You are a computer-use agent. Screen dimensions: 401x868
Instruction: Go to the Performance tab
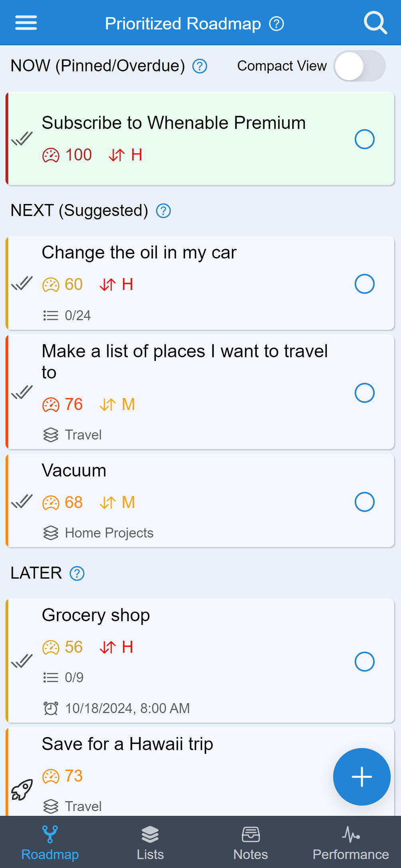(x=351, y=843)
